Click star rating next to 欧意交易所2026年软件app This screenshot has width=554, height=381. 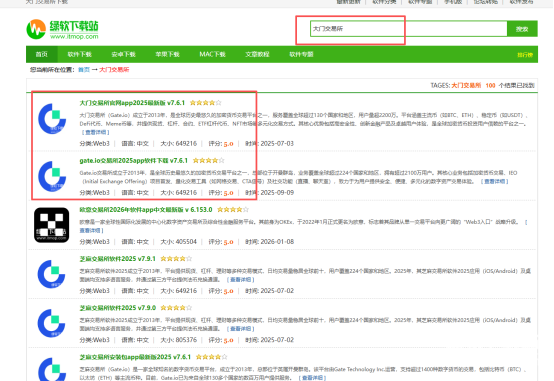pyautogui.click(x=233, y=210)
